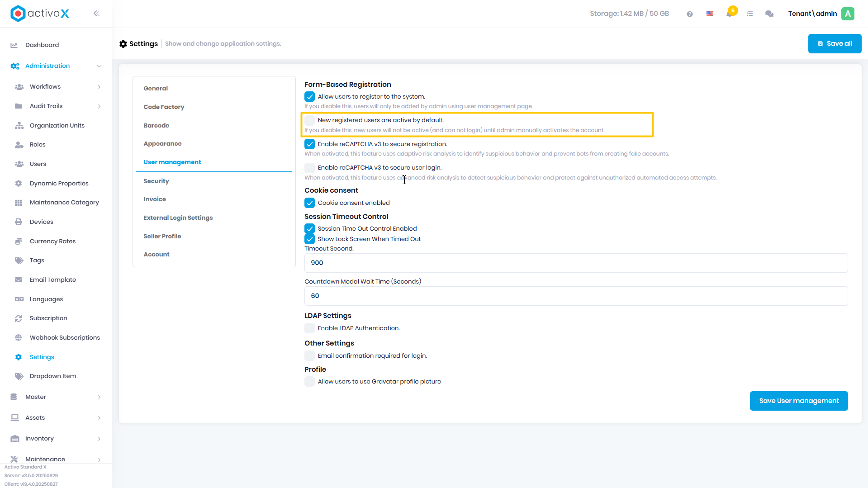Enable new registered users active by default

(x=309, y=120)
